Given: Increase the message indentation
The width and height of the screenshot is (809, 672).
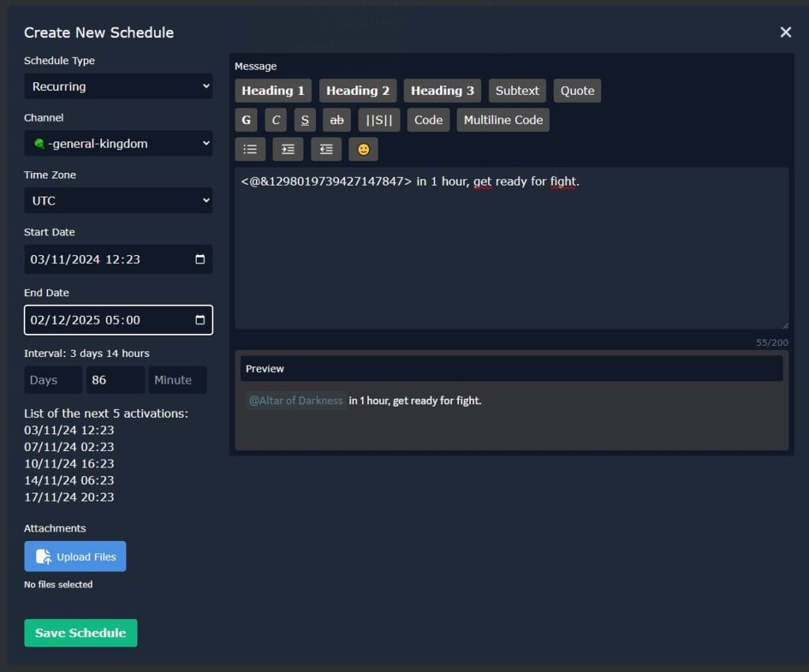Looking at the screenshot, I should [x=287, y=148].
